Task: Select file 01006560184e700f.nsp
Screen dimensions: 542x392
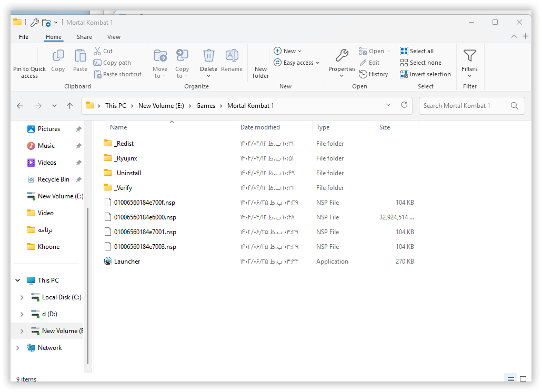Action: 145,203
